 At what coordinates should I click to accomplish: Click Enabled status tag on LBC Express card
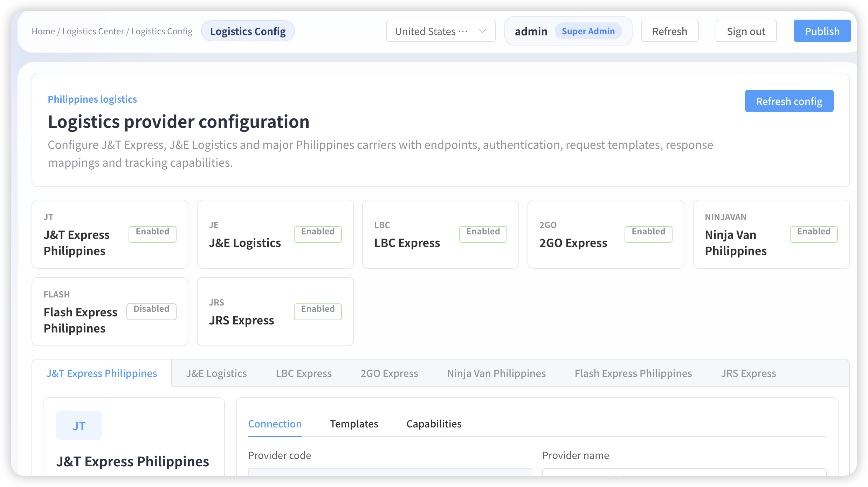[483, 234]
